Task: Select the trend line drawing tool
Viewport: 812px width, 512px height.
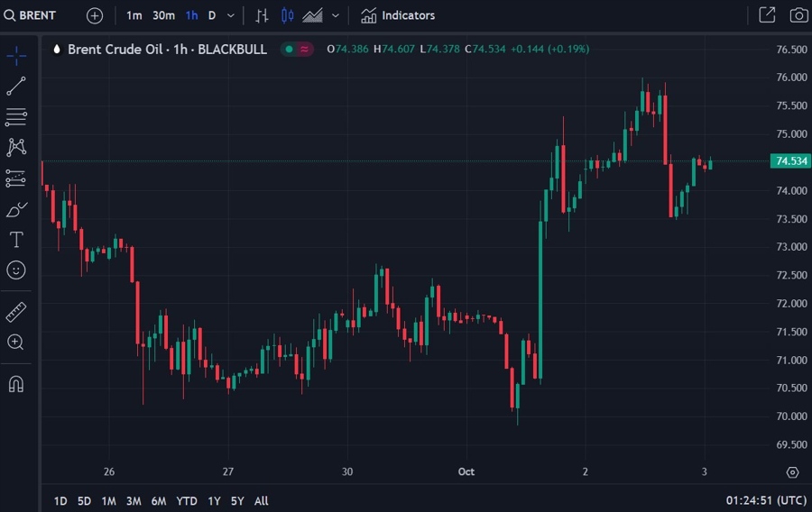Action: point(16,86)
